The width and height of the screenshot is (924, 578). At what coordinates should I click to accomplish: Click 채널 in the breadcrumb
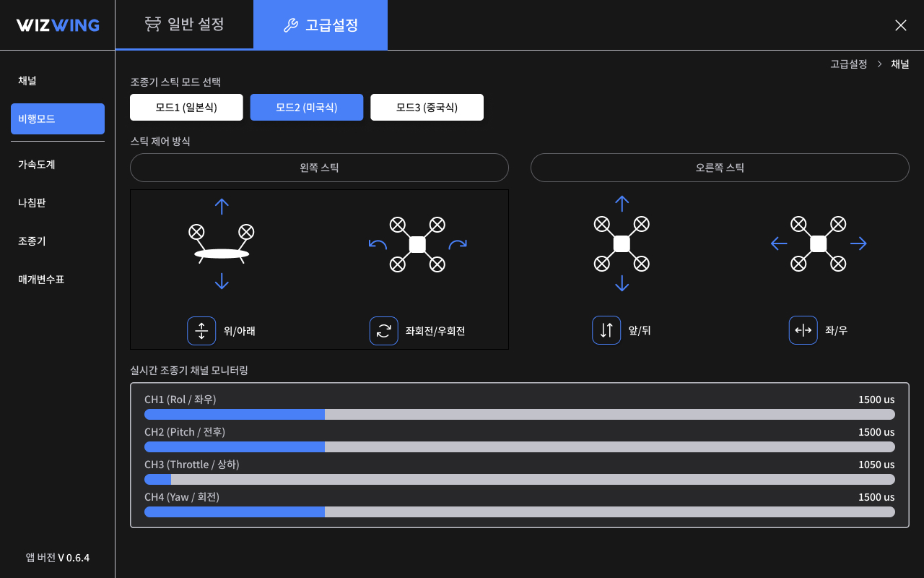pyautogui.click(x=900, y=64)
